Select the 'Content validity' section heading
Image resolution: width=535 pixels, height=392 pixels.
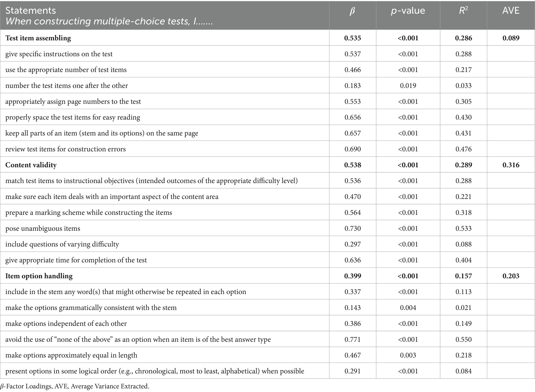click(31, 165)
